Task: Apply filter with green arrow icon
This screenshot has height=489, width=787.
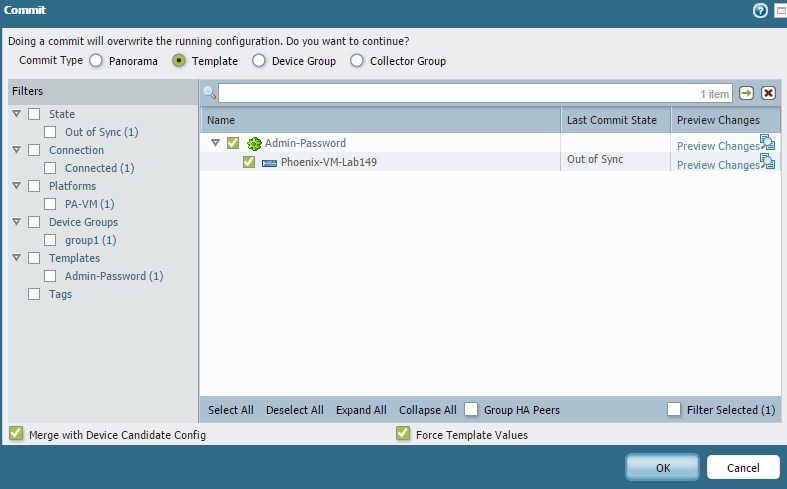Action: pyautogui.click(x=746, y=93)
